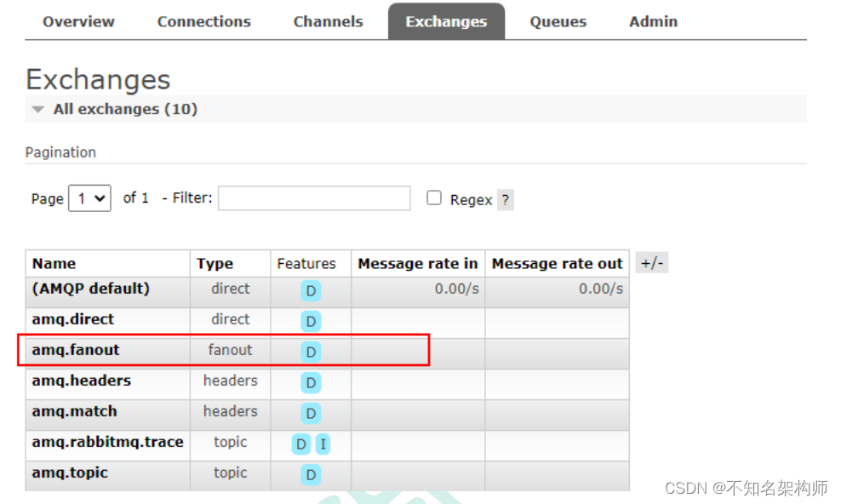Click the D feature badge for amq.headers

point(311,383)
